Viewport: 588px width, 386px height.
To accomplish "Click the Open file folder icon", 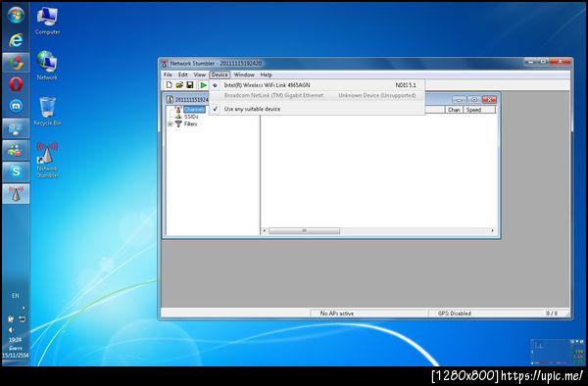I will (x=179, y=85).
